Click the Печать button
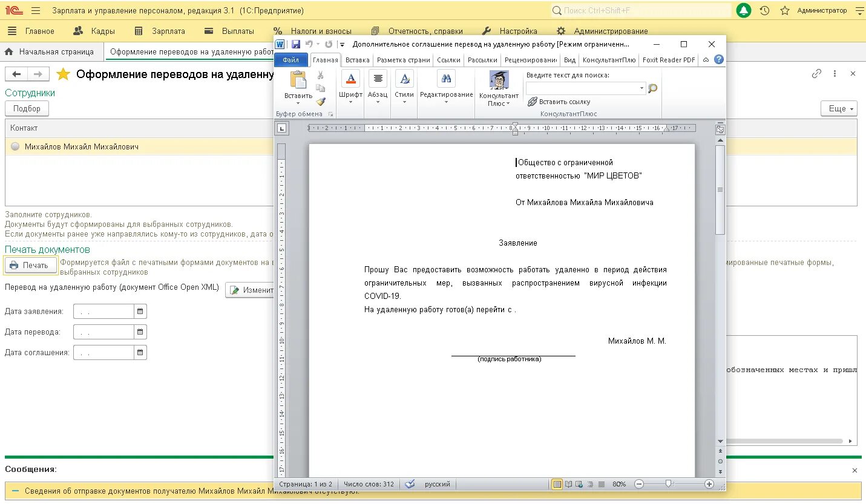The width and height of the screenshot is (866, 504). coord(30,265)
